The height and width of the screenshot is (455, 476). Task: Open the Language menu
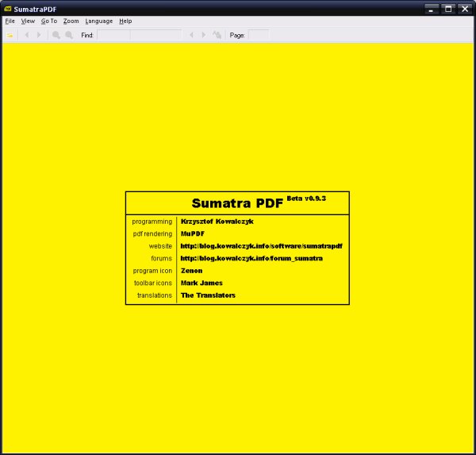point(99,21)
